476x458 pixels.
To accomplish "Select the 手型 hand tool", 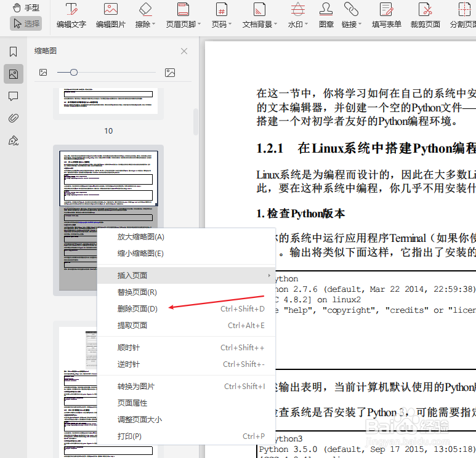I will (x=26, y=7).
